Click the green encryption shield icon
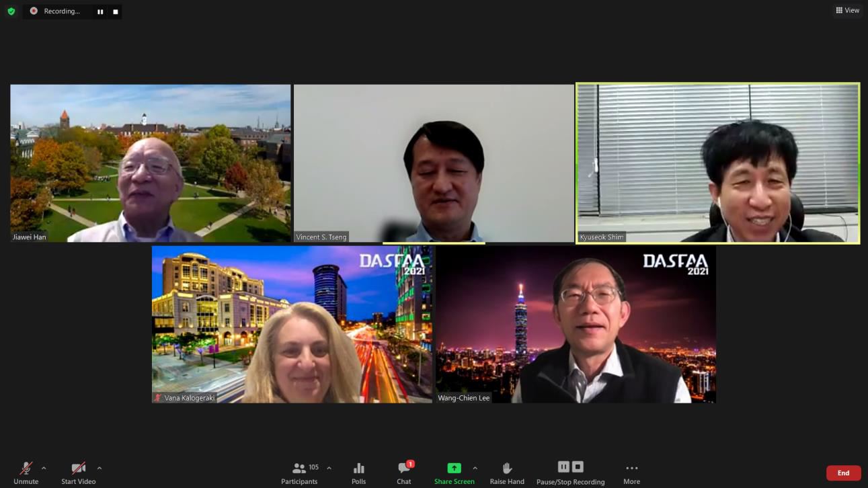868x488 pixels. click(x=11, y=11)
